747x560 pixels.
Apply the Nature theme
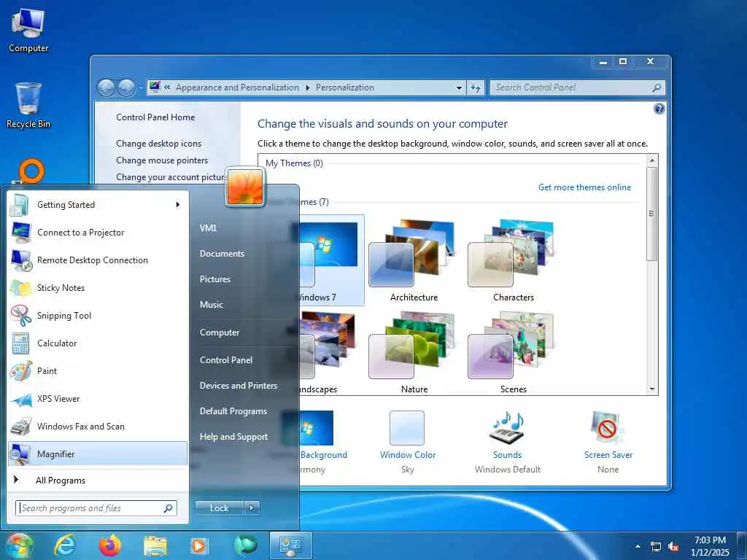[414, 351]
